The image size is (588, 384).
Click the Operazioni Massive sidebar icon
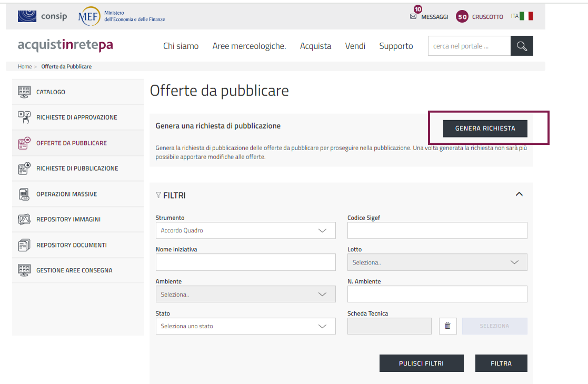tap(24, 194)
